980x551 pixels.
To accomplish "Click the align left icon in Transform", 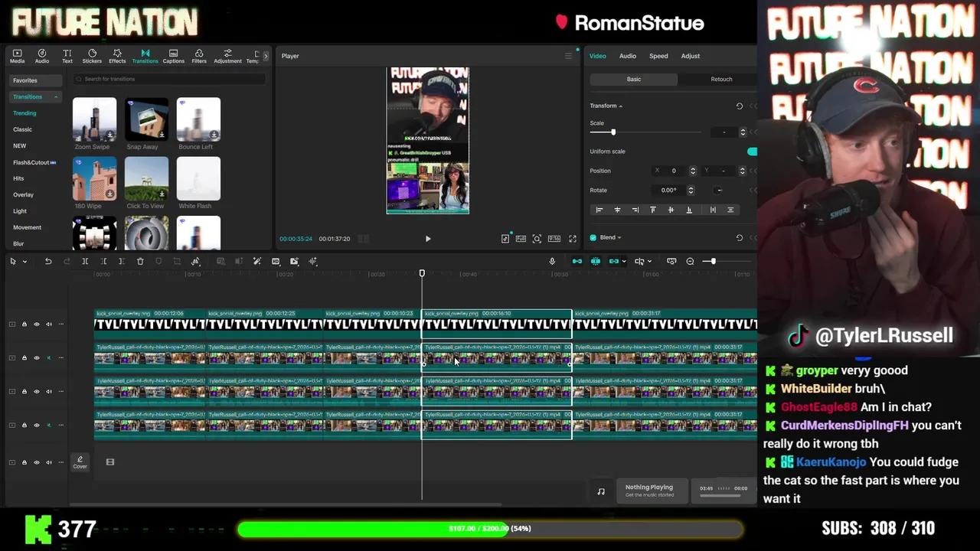I will pyautogui.click(x=599, y=210).
